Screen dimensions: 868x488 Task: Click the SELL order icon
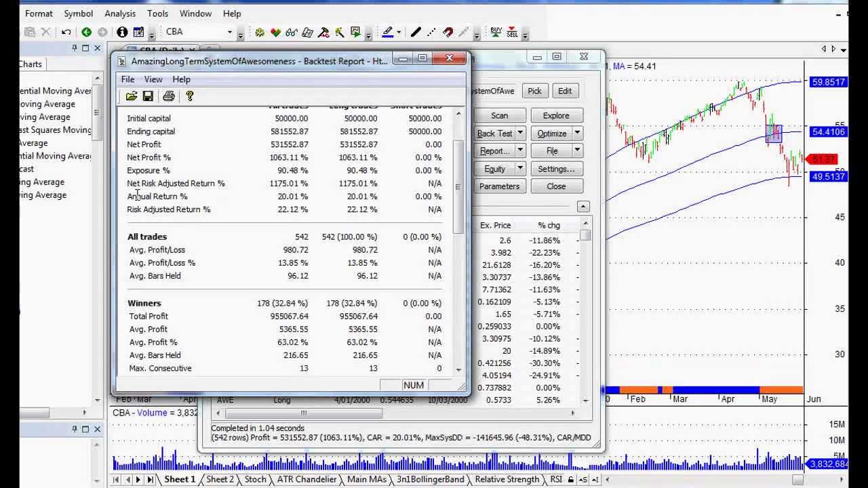coord(512,32)
